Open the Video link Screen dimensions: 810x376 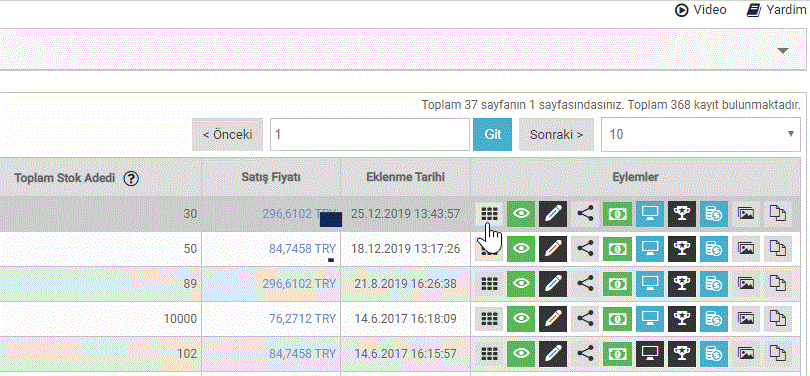tap(701, 10)
